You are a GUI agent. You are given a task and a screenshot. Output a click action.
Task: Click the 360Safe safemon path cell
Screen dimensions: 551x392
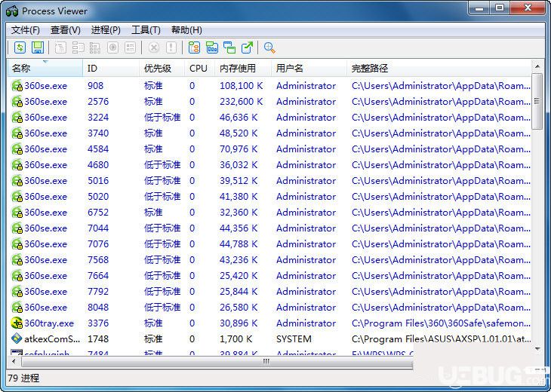point(441,323)
